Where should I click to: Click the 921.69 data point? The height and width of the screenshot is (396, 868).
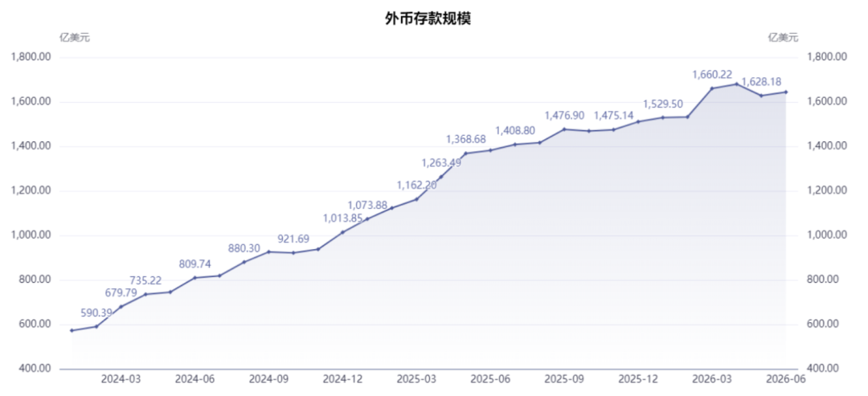click(x=293, y=253)
